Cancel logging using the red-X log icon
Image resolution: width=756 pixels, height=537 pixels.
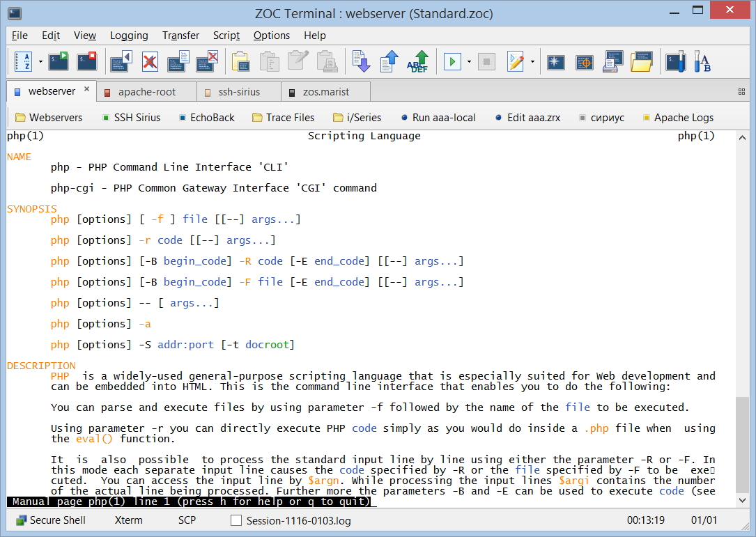[x=148, y=61]
